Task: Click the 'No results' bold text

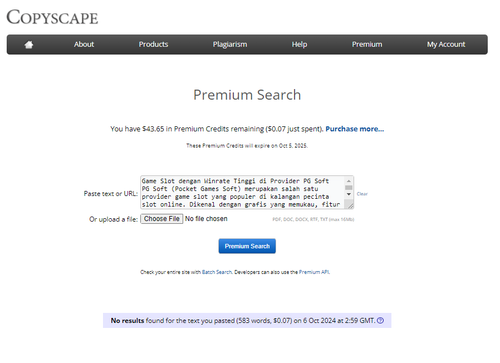Action: pyautogui.click(x=127, y=321)
